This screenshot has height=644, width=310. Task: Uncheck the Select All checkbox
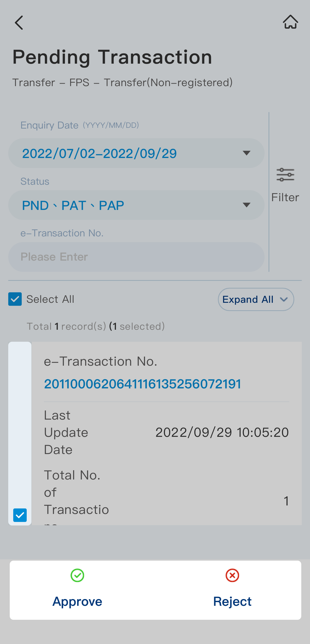click(x=15, y=299)
